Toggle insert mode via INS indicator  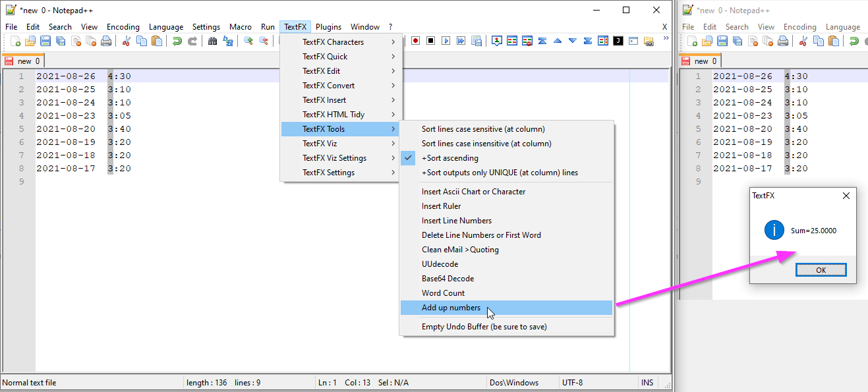click(x=647, y=382)
